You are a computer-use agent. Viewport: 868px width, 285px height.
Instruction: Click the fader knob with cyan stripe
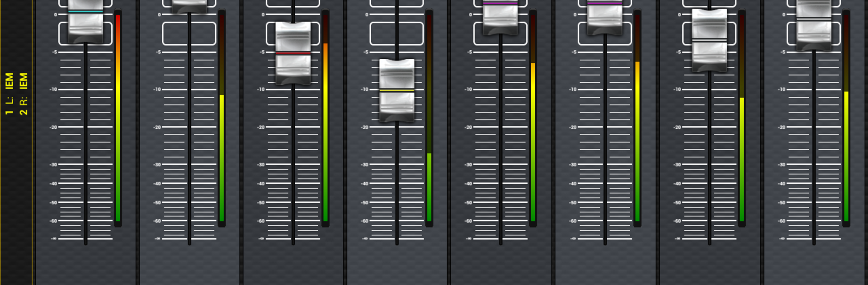pyautogui.click(x=85, y=21)
